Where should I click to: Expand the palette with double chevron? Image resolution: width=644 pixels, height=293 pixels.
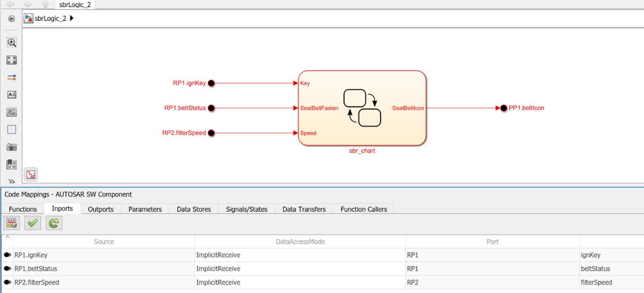point(11,181)
